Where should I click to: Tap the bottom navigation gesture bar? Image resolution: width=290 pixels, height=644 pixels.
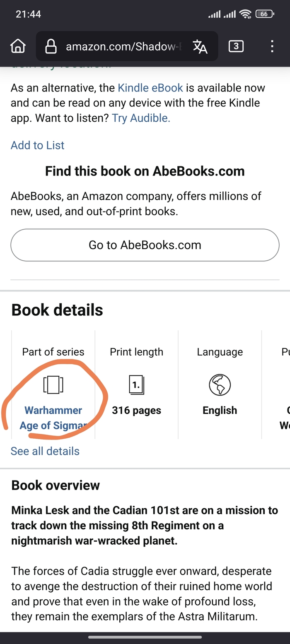[145, 637]
